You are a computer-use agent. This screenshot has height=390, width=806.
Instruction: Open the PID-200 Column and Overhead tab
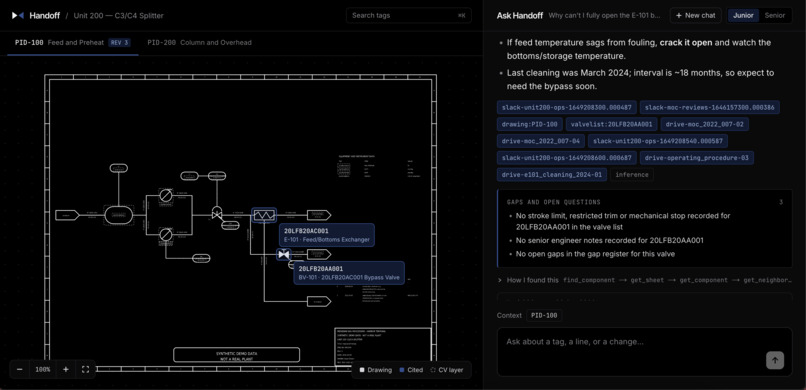[199, 43]
